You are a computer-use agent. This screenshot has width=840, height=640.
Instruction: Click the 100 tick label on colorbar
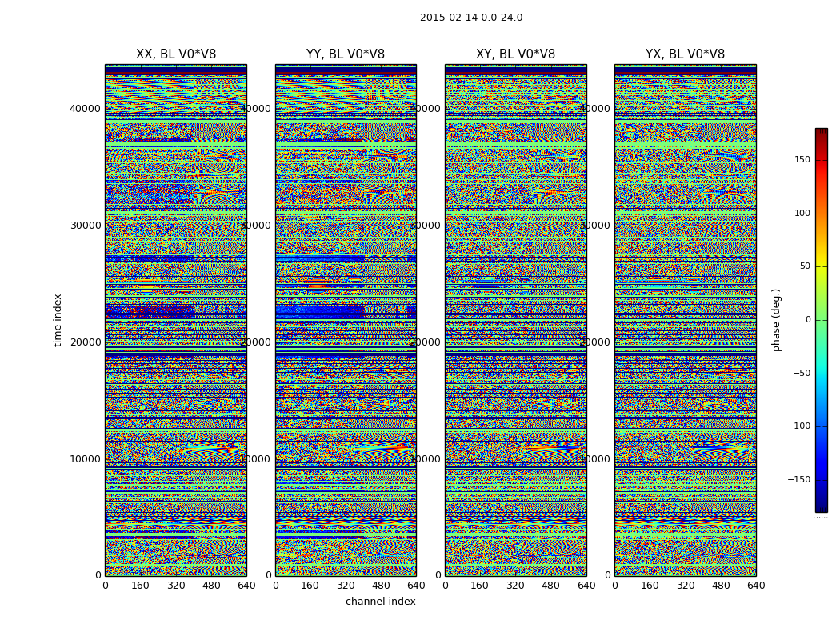802,214
